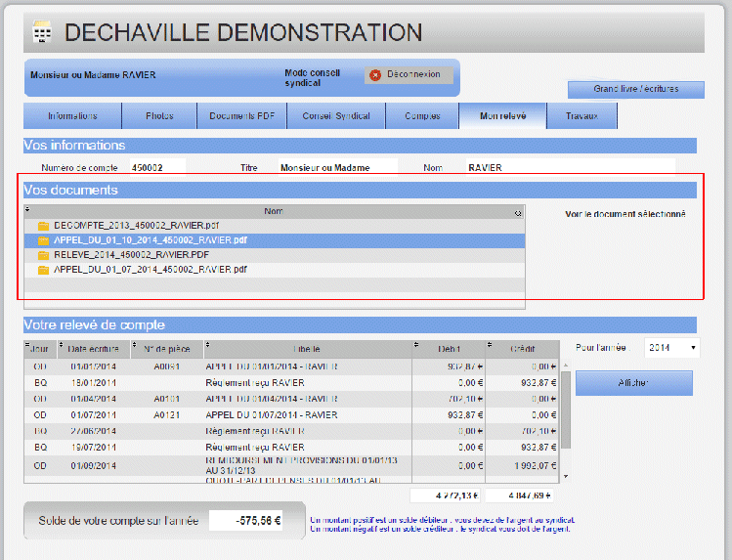
Task: Click folder icon of RELEVE_2014 document
Action: (43, 255)
